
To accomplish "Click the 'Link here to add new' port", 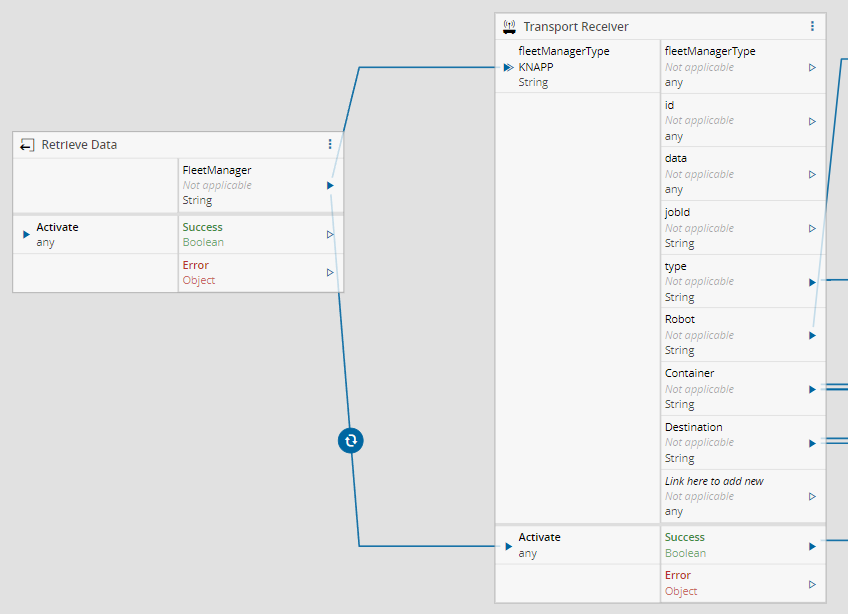I will pos(812,496).
